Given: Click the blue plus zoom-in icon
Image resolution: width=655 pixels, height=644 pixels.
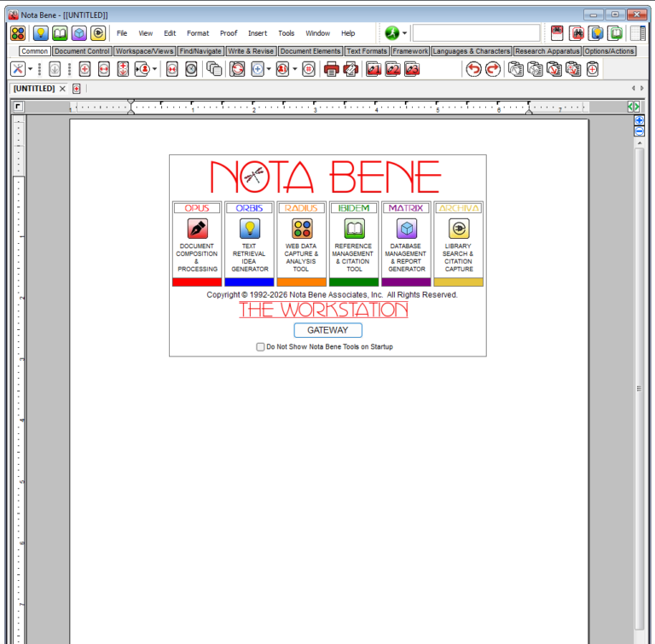Looking at the screenshot, I should pos(639,120).
